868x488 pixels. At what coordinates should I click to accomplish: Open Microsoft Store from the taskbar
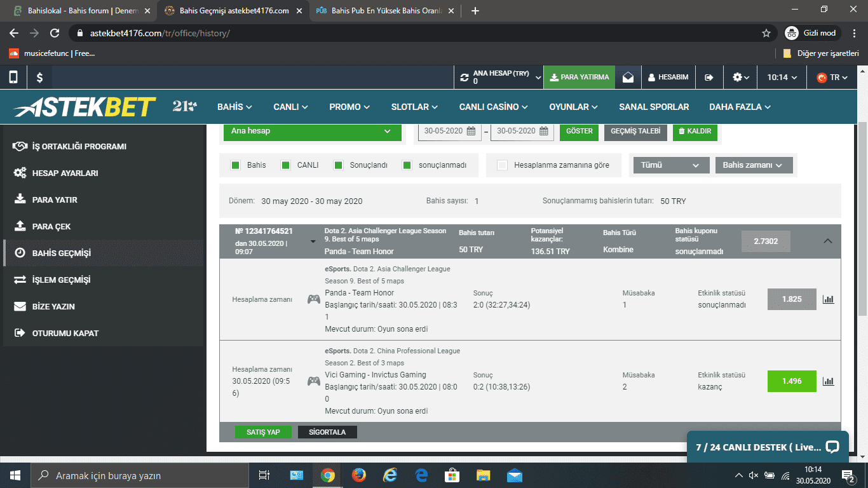coord(452,475)
